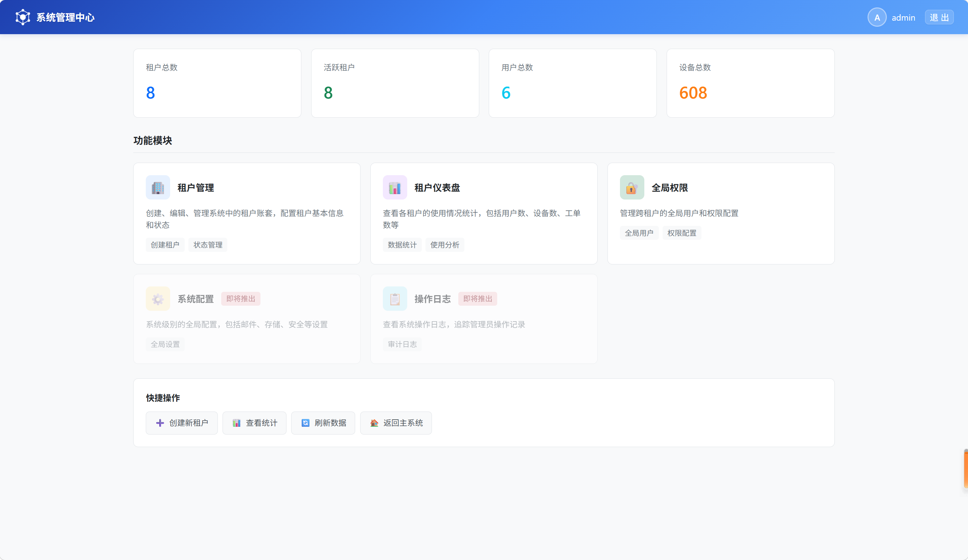Viewport: 968px width, 560px height.
Task: Click the 审计日志 tag
Action: [402, 344]
